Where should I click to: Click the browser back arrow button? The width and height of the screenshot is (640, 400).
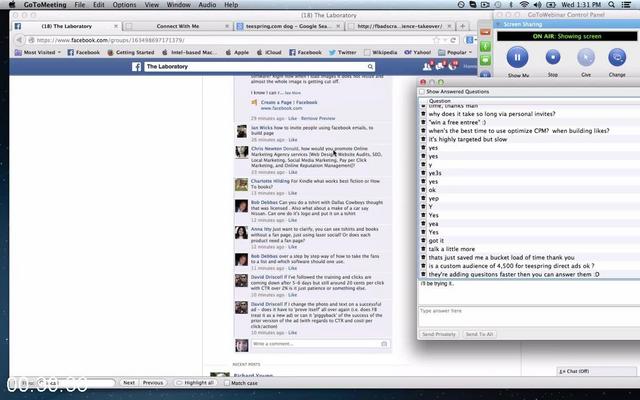pyautogui.click(x=19, y=40)
